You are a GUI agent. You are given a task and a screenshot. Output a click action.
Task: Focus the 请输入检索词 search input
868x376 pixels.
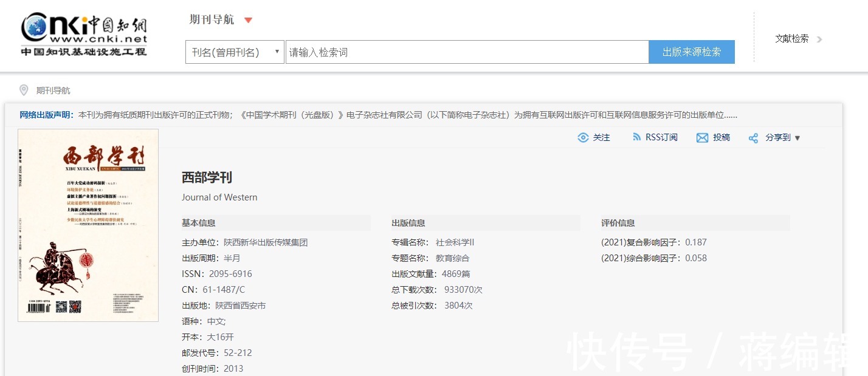pos(467,52)
